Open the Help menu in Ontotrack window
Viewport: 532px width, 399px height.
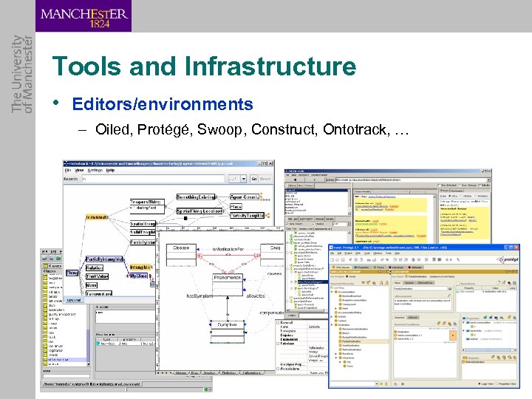pos(110,171)
